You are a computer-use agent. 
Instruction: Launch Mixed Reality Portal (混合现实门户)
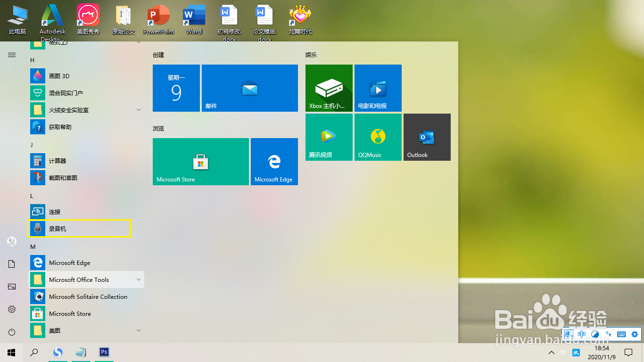click(87, 93)
